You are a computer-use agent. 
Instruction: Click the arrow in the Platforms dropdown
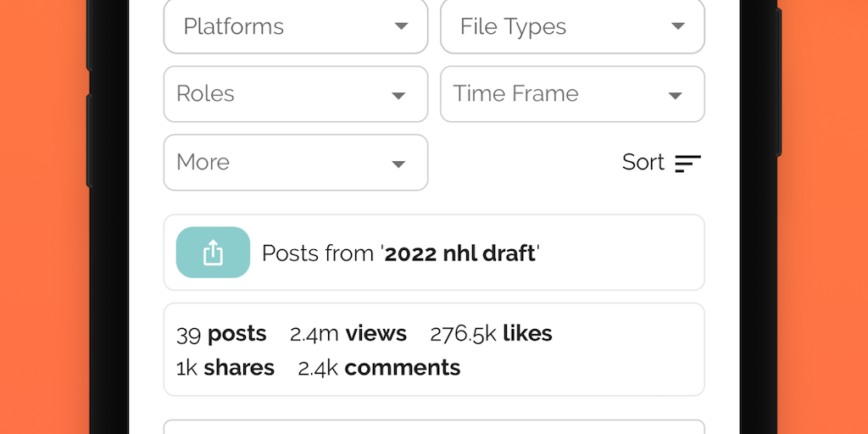coord(402,26)
